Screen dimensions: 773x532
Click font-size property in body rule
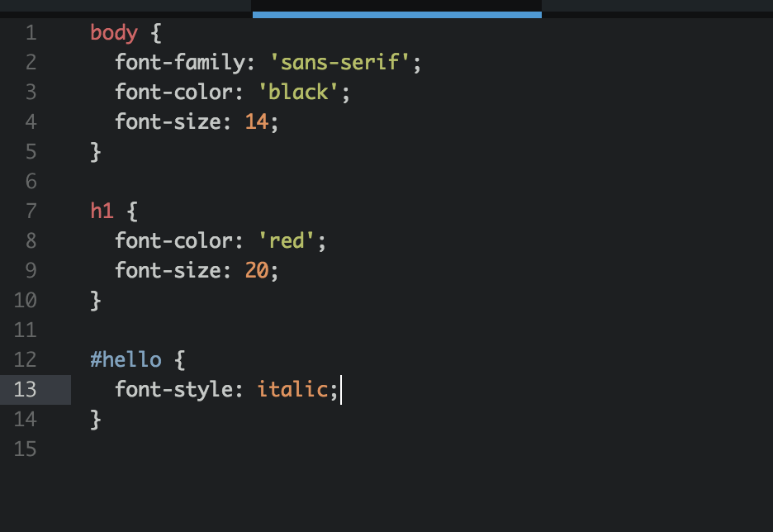[x=168, y=121]
